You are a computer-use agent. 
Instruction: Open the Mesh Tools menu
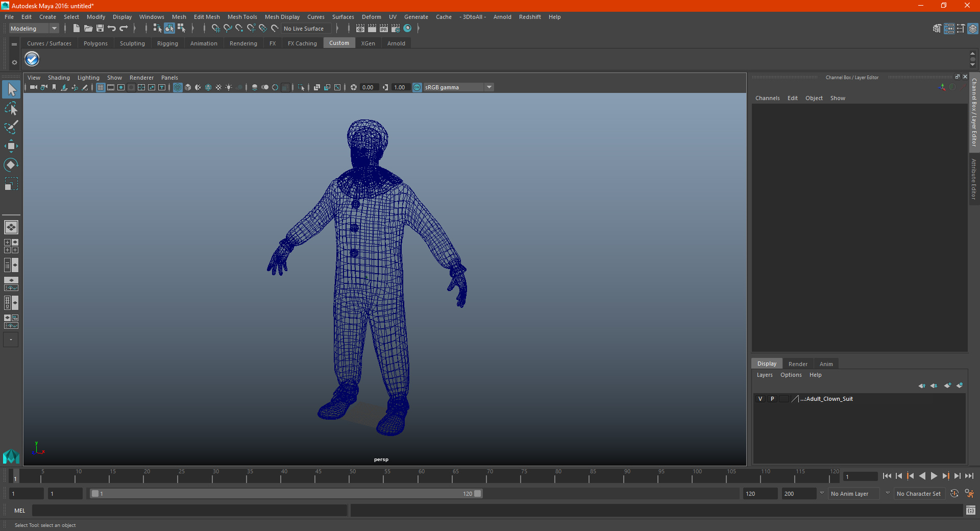(242, 17)
